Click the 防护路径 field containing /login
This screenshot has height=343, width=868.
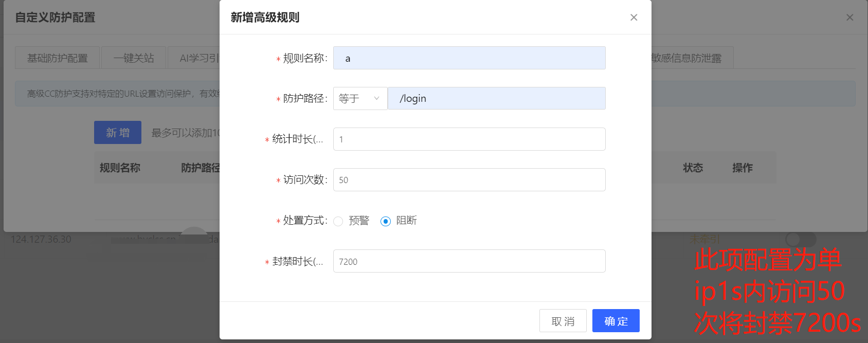pos(496,98)
